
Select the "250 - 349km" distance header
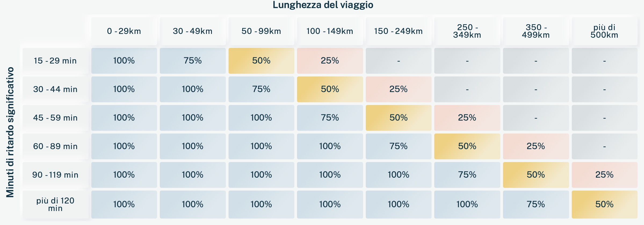click(x=467, y=31)
